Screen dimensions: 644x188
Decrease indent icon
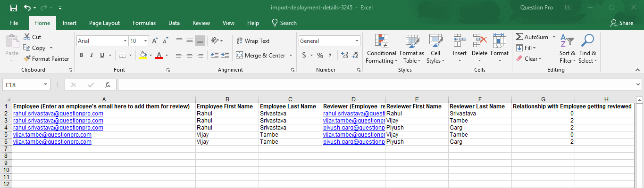click(214, 55)
